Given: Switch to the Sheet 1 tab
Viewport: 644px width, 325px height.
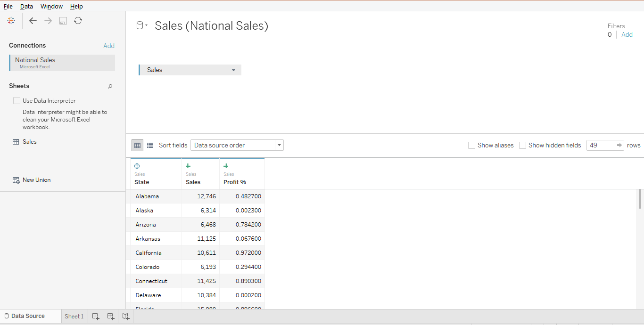Looking at the screenshot, I should pos(74,317).
